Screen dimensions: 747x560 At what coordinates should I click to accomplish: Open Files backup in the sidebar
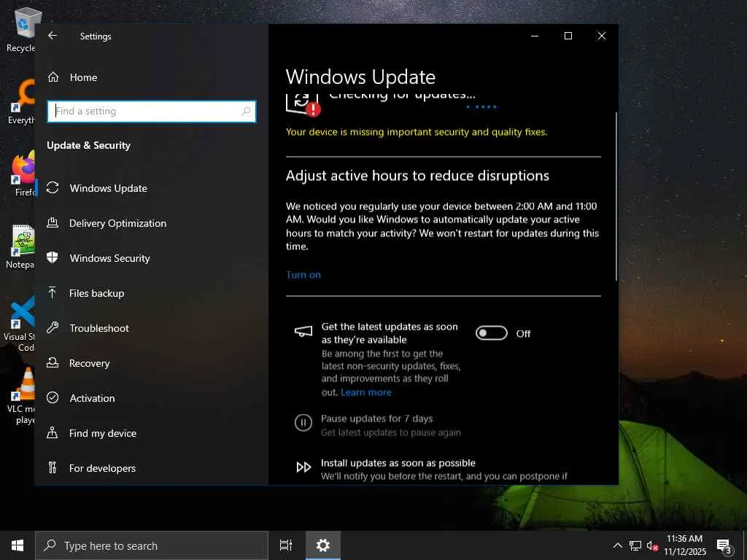(97, 293)
